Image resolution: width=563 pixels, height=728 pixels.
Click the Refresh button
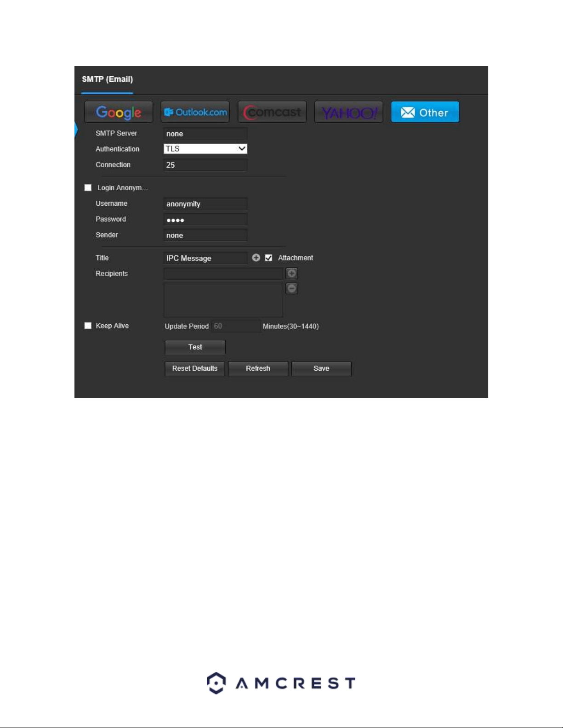click(258, 368)
